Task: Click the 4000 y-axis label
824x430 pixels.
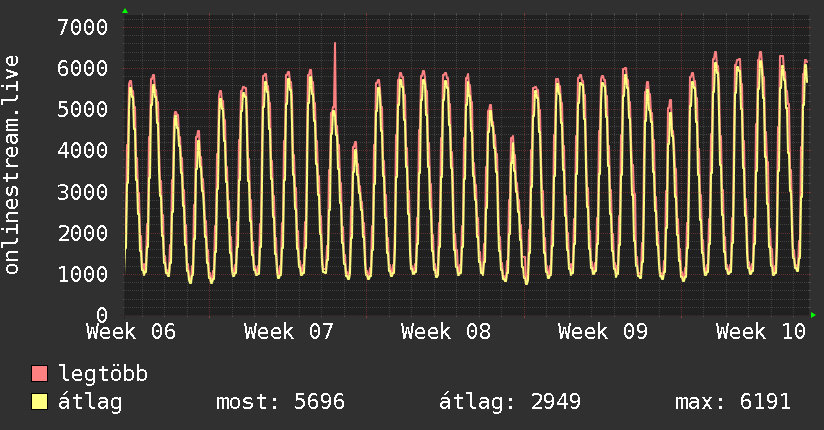Action: click(83, 150)
